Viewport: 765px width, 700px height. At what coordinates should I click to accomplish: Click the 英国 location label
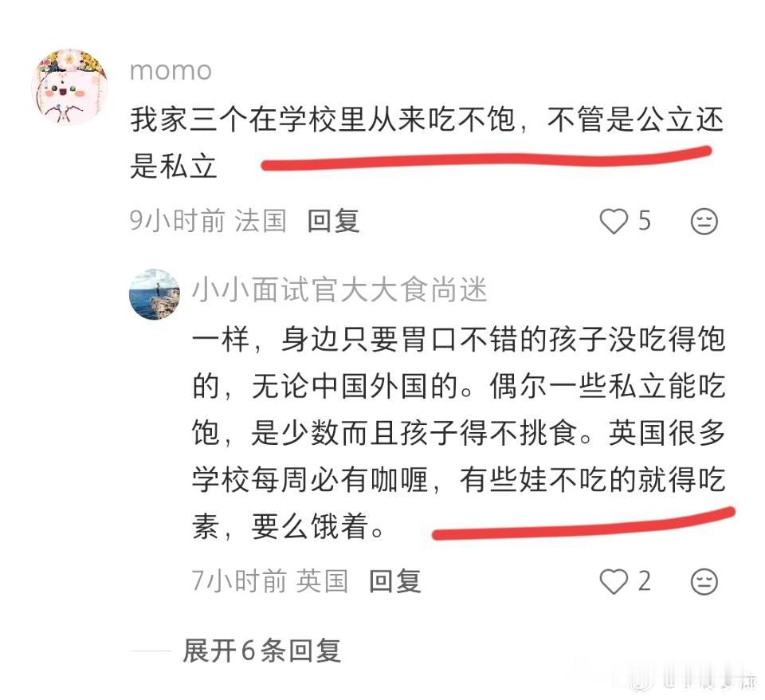322,581
